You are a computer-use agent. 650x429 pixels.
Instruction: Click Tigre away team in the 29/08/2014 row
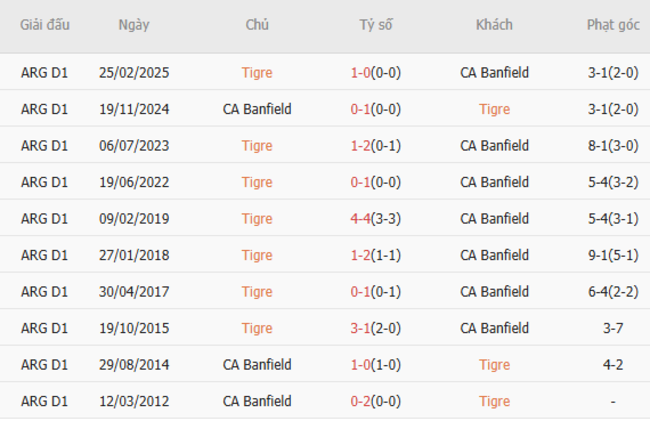point(494,365)
